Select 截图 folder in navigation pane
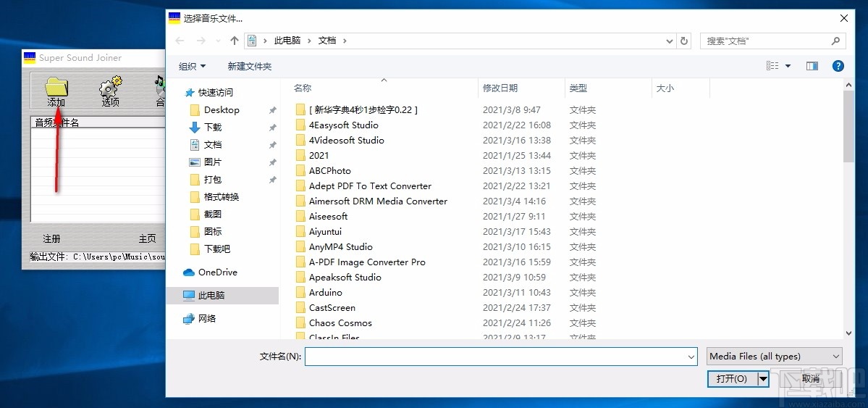The height and width of the screenshot is (408, 868). tap(213, 214)
